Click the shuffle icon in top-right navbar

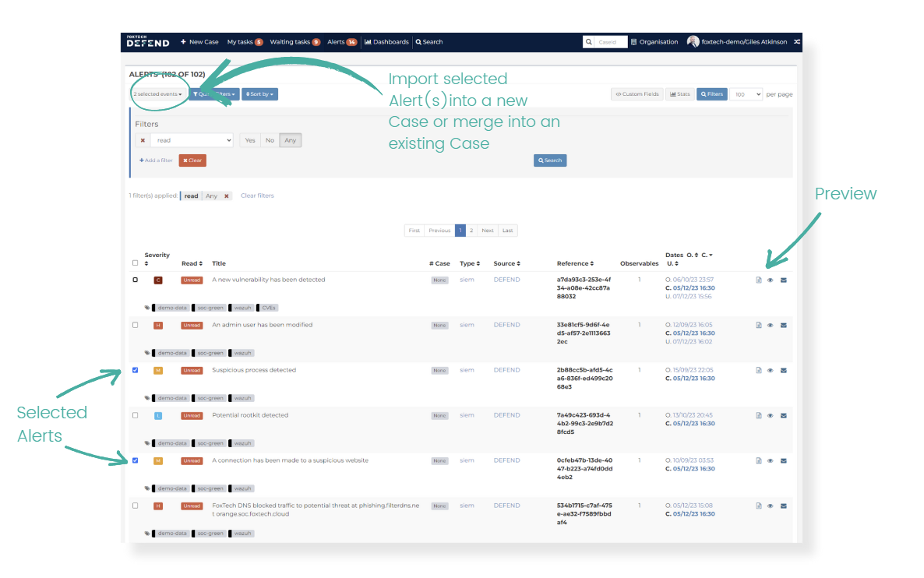[797, 42]
